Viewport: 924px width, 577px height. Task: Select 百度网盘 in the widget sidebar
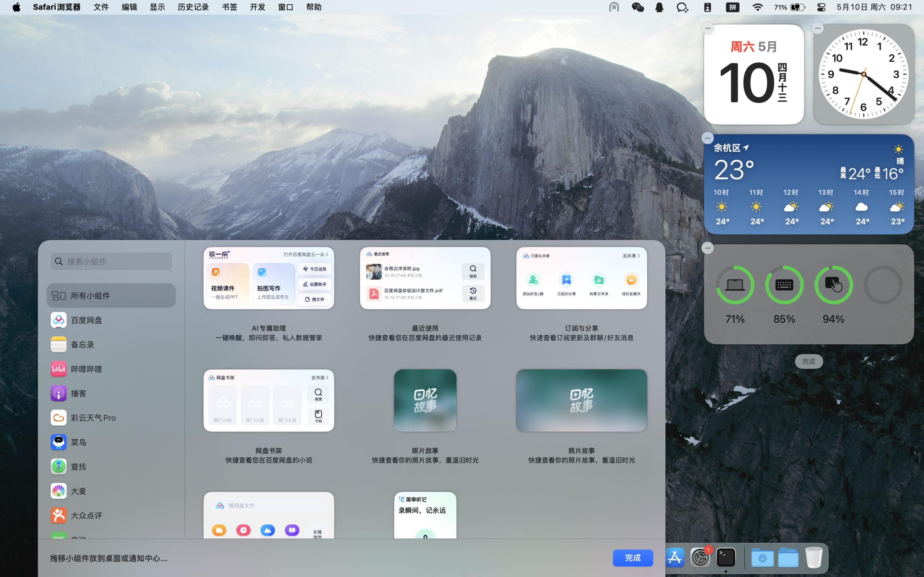click(x=86, y=320)
